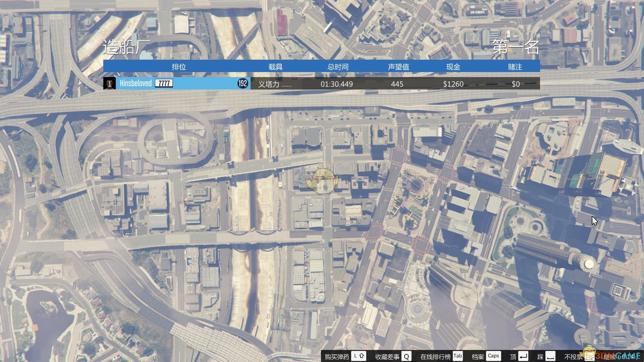This screenshot has height=362, width=644.
Task: Click the 造船厂 race title
Action: click(x=126, y=47)
